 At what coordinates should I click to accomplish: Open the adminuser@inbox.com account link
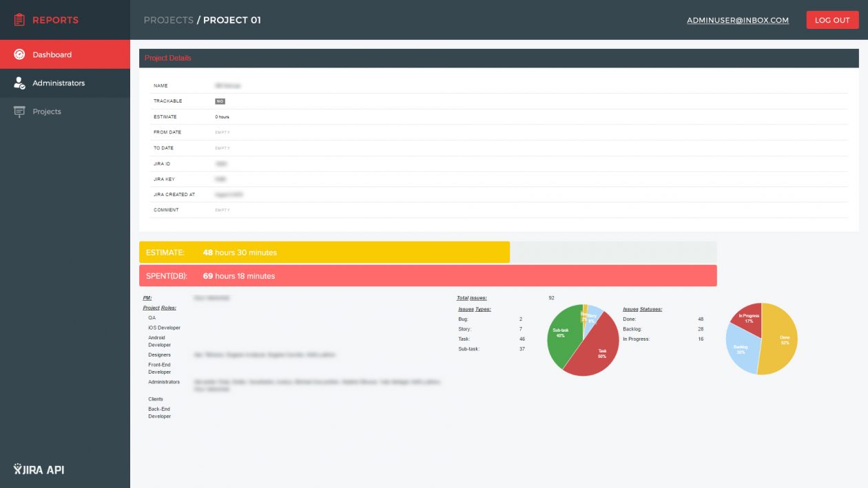(x=738, y=21)
